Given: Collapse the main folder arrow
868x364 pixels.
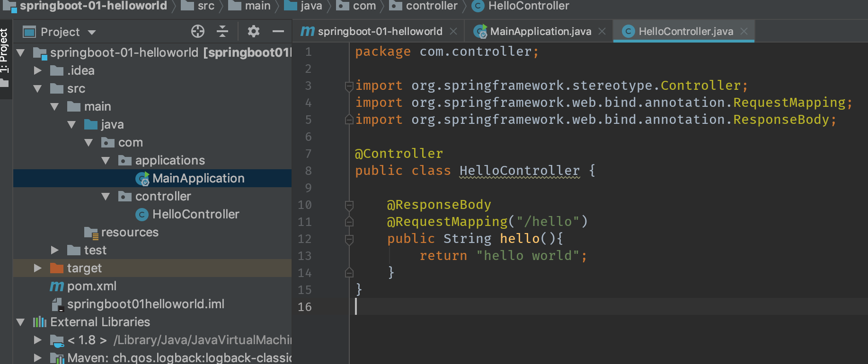Looking at the screenshot, I should (x=55, y=106).
